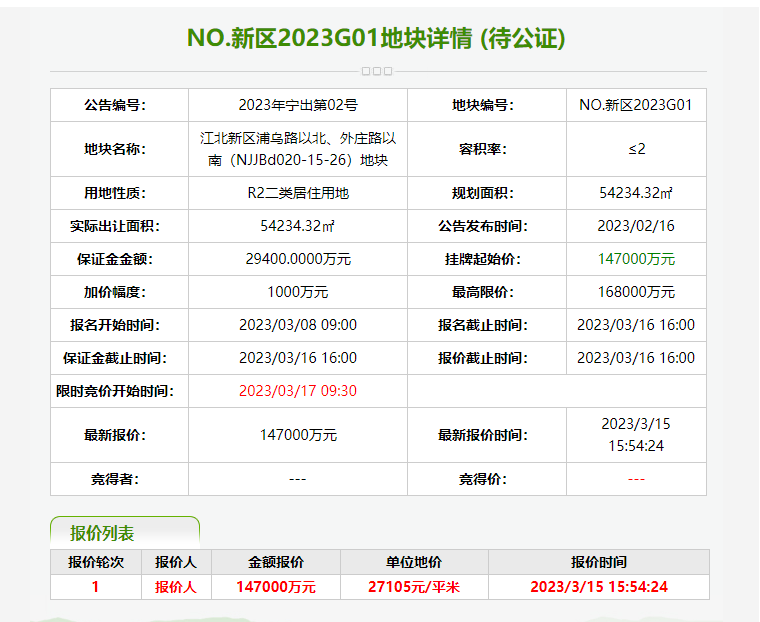The image size is (760, 622).
Task: Click the 报价轮次 column header
Action: coord(95,562)
